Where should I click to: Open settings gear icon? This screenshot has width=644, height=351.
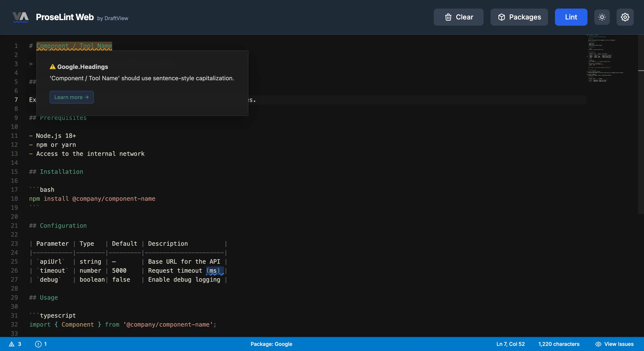pos(625,17)
